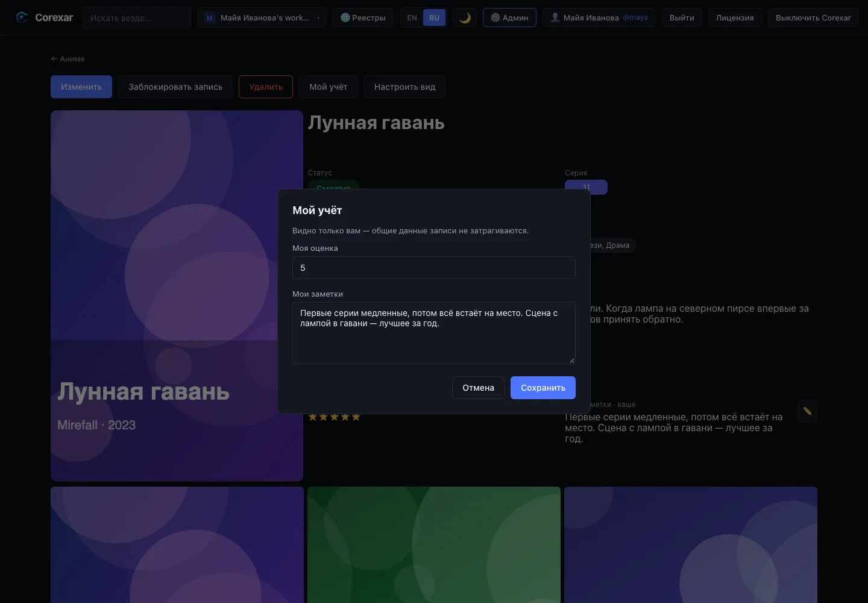Click the Лунная гавань page title

pyautogui.click(x=376, y=122)
